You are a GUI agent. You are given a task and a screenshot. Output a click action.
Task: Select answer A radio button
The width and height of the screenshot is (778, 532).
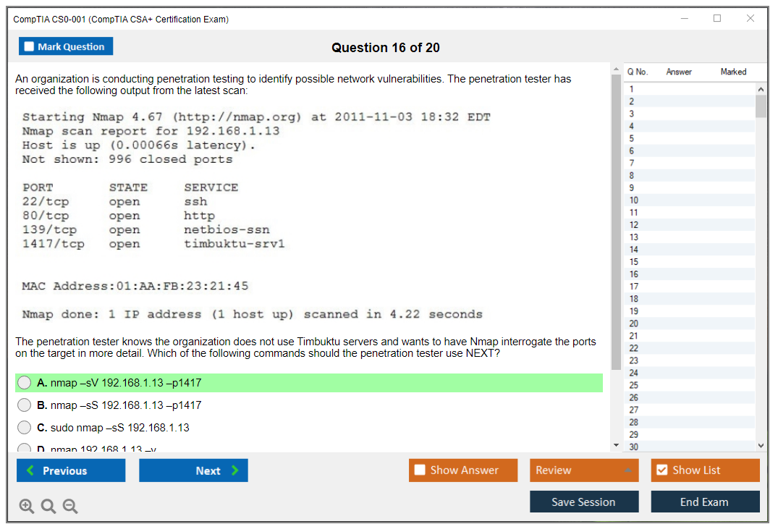click(25, 383)
